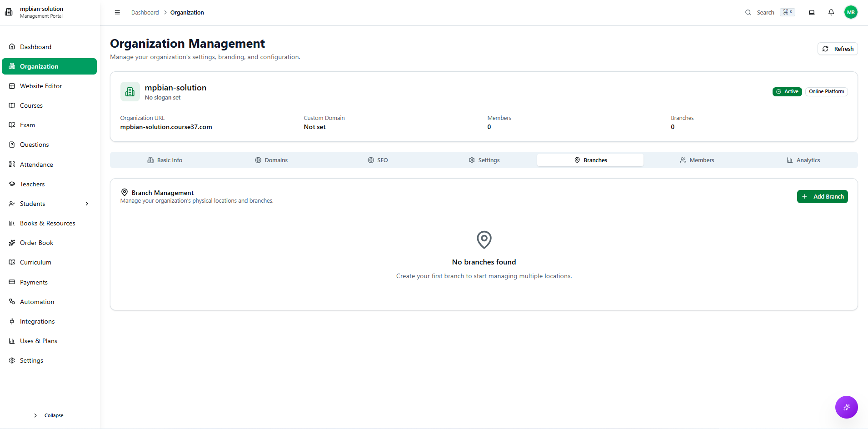Expand the Students submenu chevron
Image resolution: width=868 pixels, height=429 pixels.
point(87,204)
